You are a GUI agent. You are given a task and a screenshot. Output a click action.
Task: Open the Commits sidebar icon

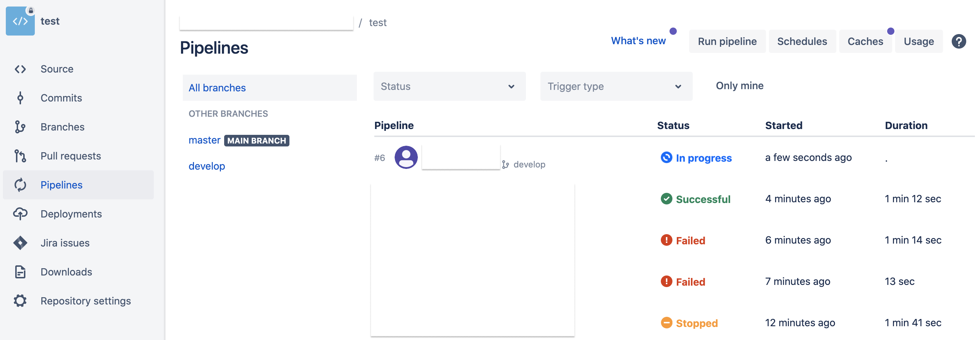[20, 98]
